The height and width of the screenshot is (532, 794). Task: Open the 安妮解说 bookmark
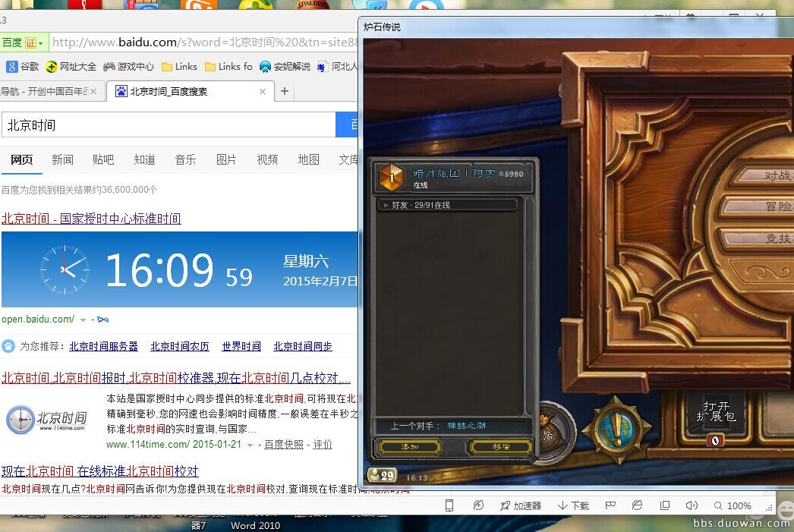tap(285, 66)
